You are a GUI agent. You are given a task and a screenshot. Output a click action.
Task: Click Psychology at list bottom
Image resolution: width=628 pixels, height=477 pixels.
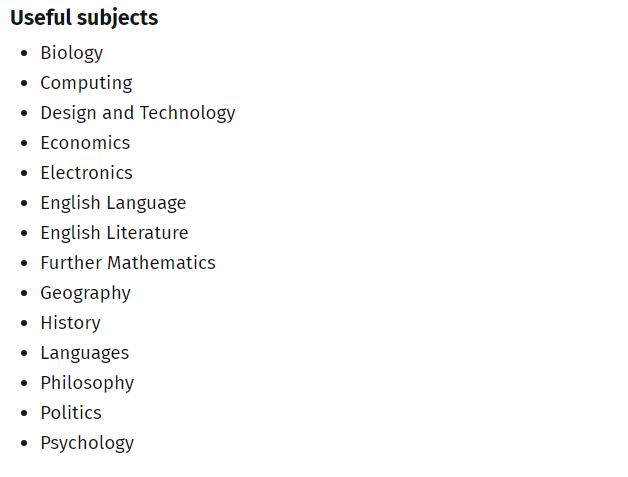[87, 444]
